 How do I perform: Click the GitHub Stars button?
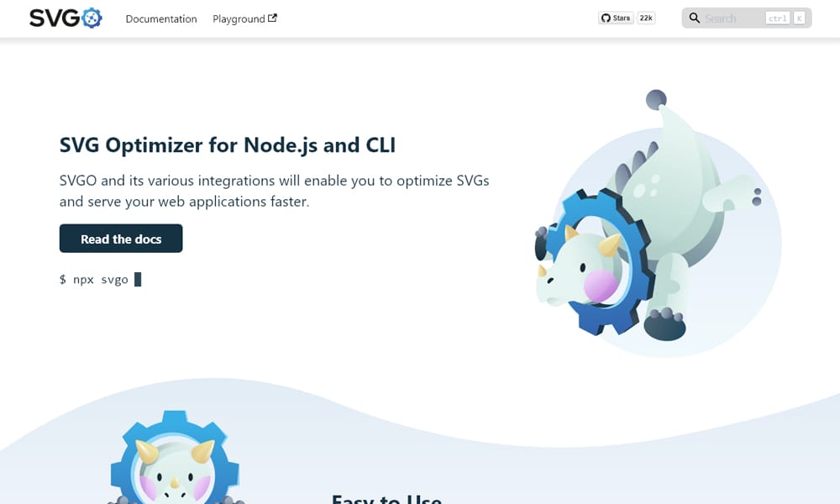(616, 18)
